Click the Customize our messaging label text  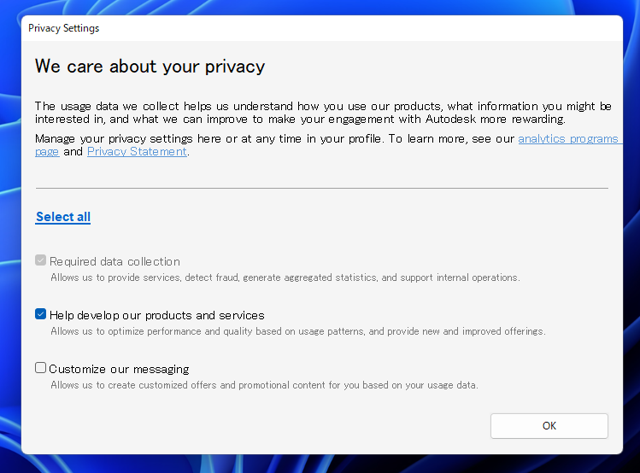pyautogui.click(x=119, y=369)
